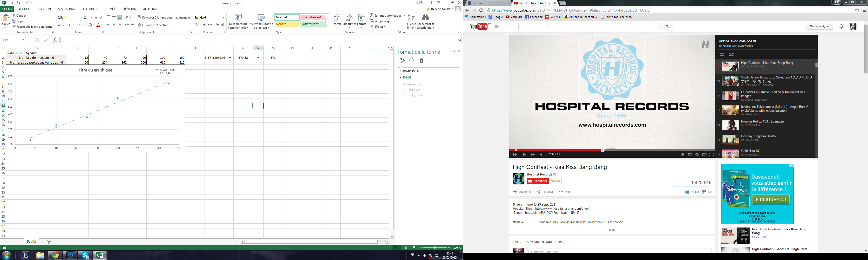Image resolution: width=868 pixels, height=260 pixels.
Task: Expand the cell styles gallery
Action: click(327, 26)
